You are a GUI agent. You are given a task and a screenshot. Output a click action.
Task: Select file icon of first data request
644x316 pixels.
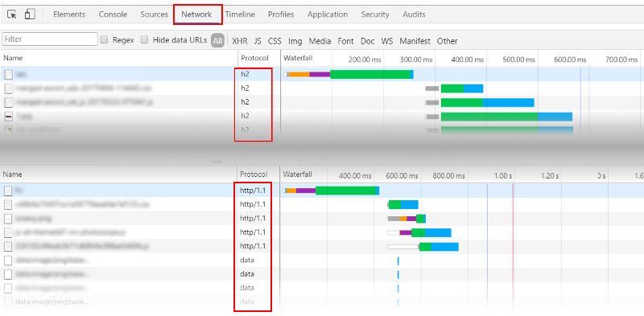point(8,261)
